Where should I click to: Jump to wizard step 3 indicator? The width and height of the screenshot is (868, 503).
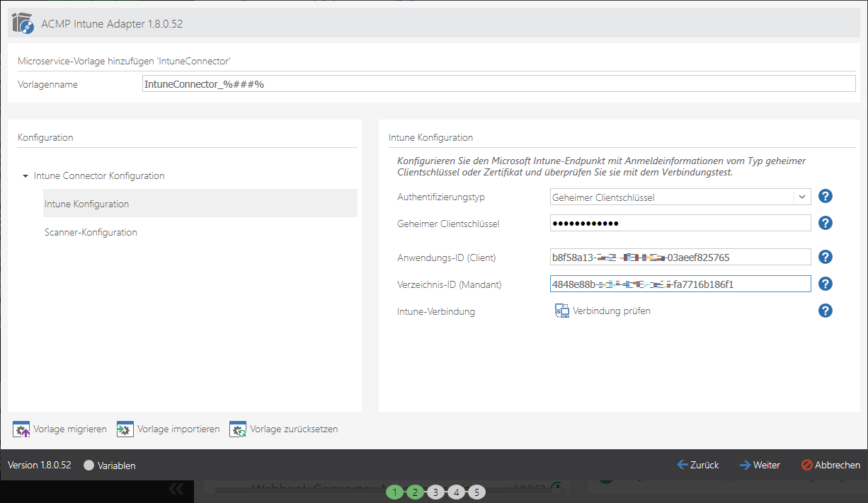[x=435, y=492]
